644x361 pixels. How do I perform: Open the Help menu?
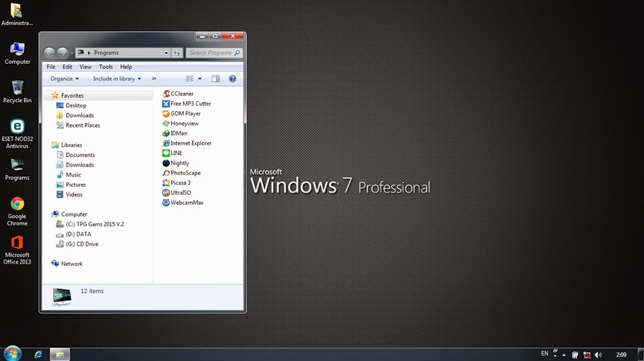126,66
